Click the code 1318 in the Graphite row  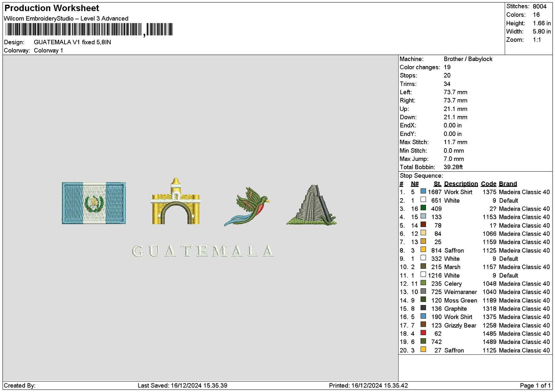click(489, 309)
